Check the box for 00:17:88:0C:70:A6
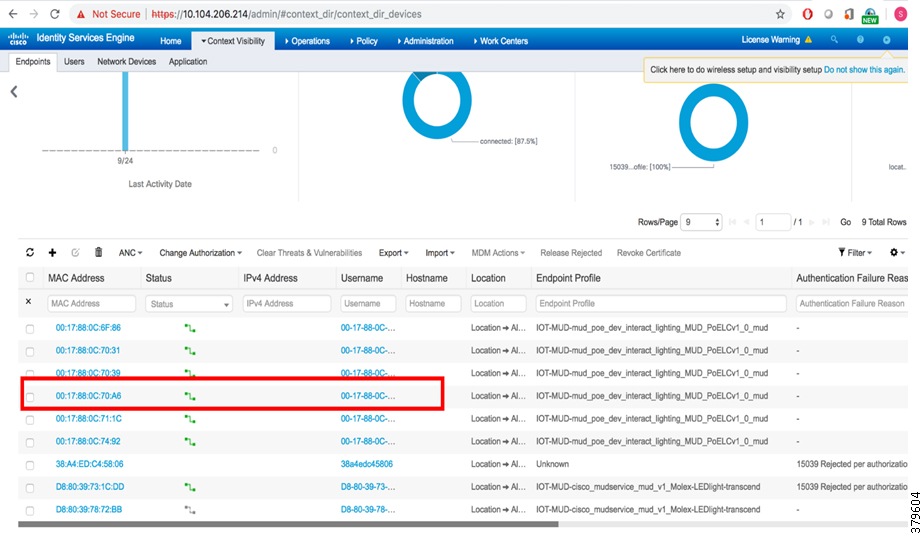The image size is (924, 536). click(x=29, y=396)
